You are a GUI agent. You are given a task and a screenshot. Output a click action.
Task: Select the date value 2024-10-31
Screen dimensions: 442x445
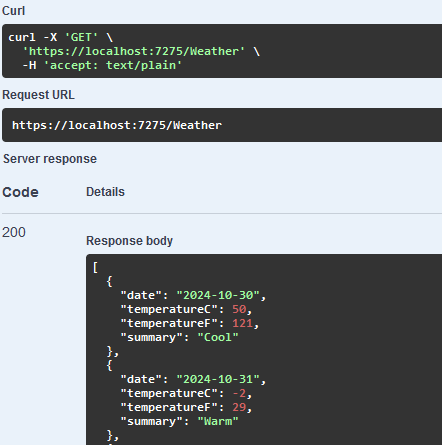(x=218, y=379)
